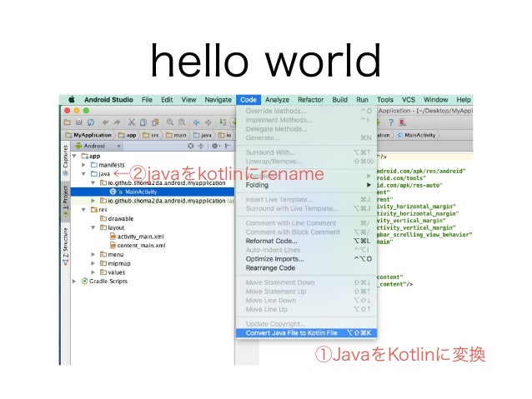
Task: Click the Back navigation arrow icon
Action: pyautogui.click(x=197, y=122)
